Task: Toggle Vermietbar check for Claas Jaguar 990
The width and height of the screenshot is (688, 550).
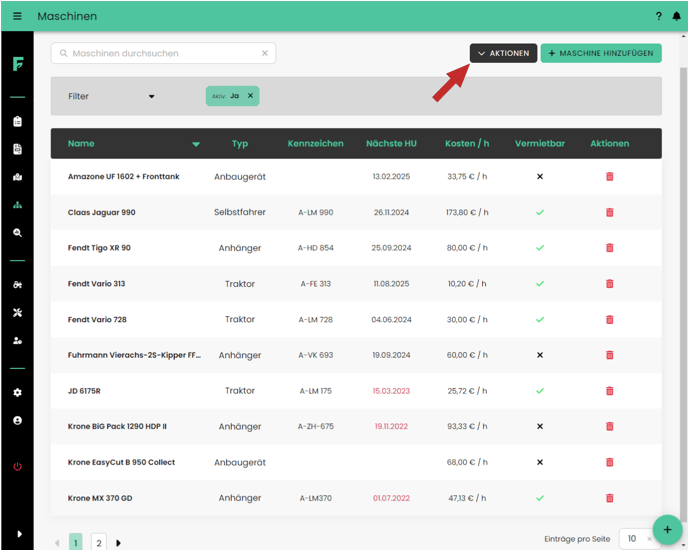Action: (x=540, y=212)
